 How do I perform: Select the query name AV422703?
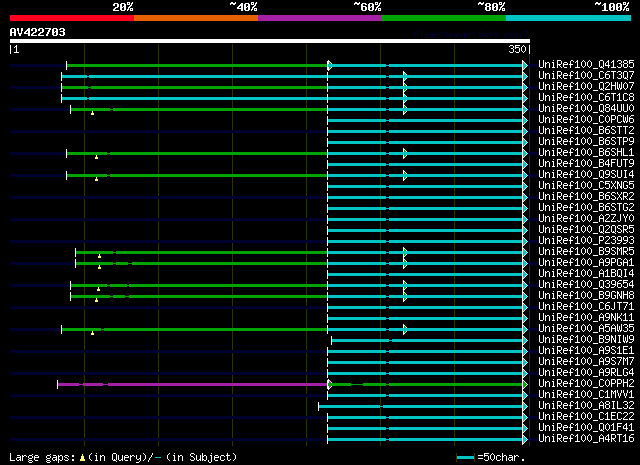[x=38, y=32]
